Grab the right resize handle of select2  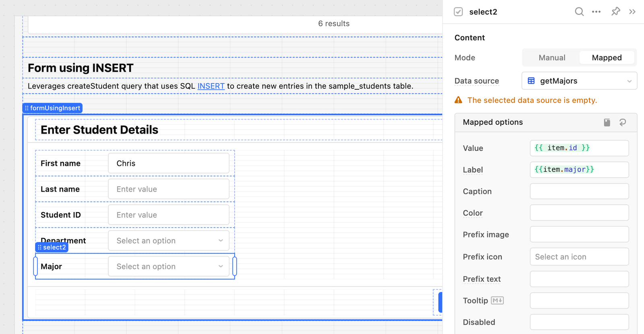(235, 266)
